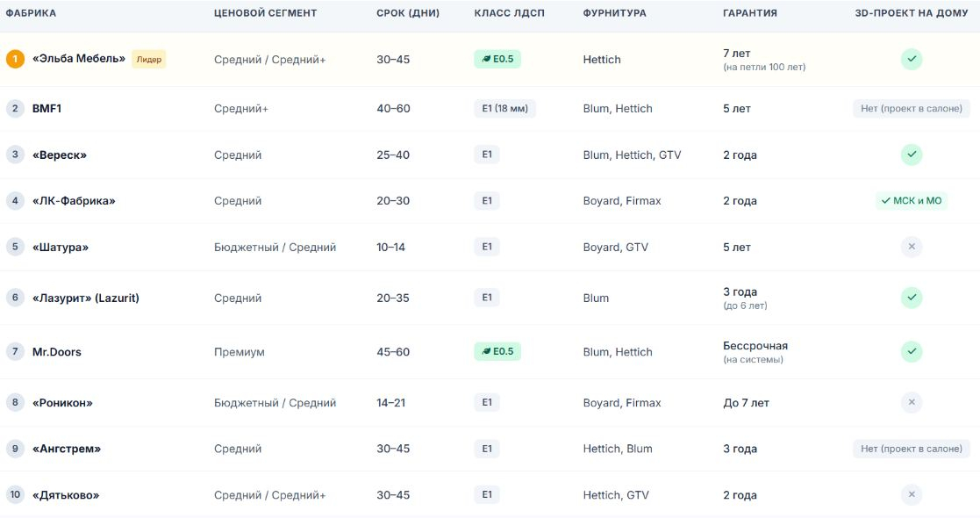This screenshot has height=518, width=980.
Task: Click the E0.5 leaf badge for Mr.Doors
Action: click(x=497, y=351)
